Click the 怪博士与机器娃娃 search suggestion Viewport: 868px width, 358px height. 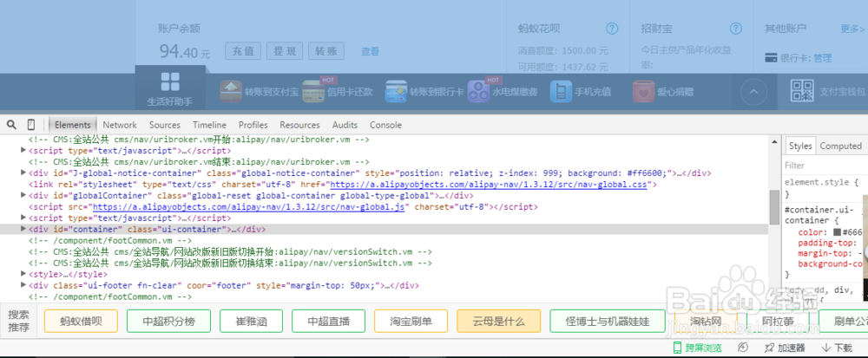tap(608, 321)
